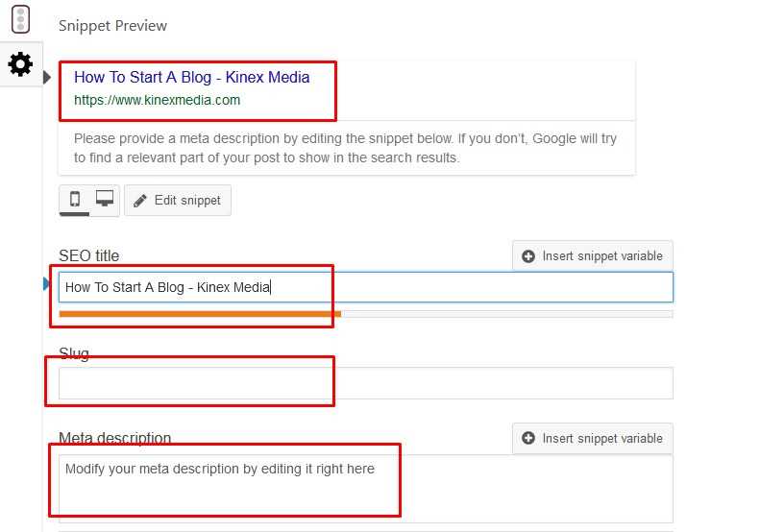Select the preview meta description placeholder text
This screenshot has width=760, height=532.
[346, 148]
